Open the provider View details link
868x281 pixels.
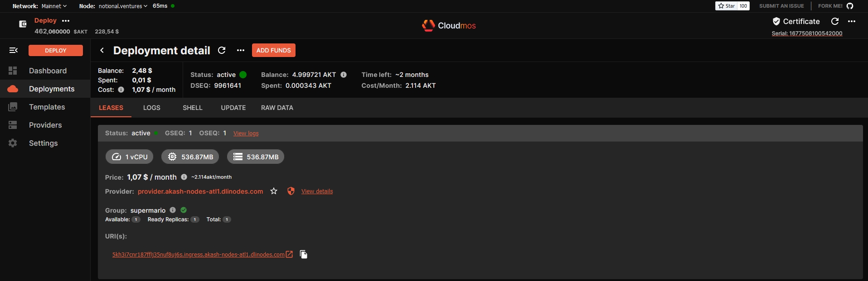[x=317, y=191]
